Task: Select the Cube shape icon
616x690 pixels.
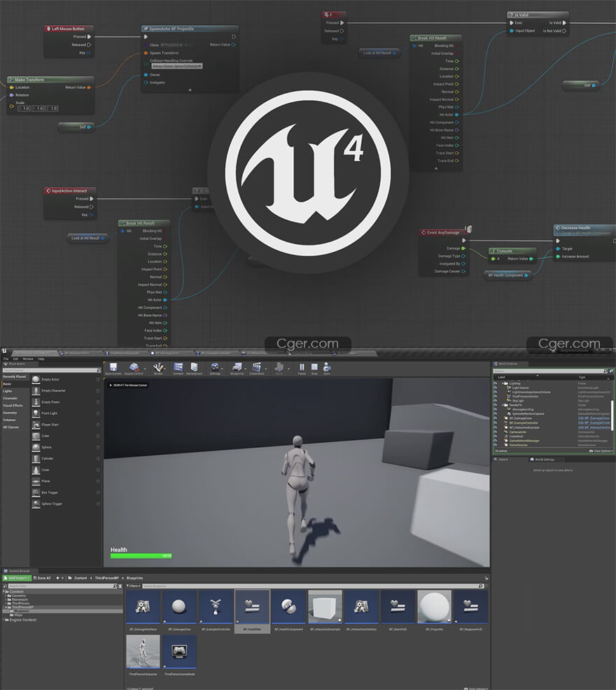Action: (36, 436)
